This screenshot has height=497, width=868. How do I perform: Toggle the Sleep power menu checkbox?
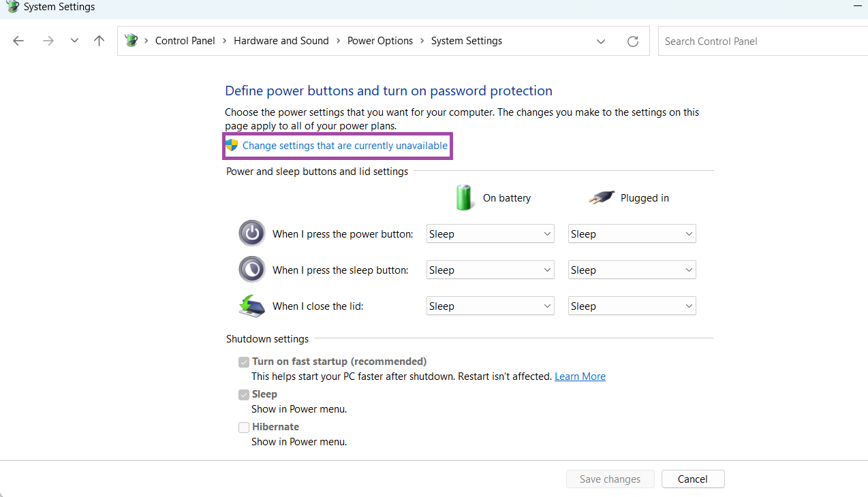[x=244, y=395]
